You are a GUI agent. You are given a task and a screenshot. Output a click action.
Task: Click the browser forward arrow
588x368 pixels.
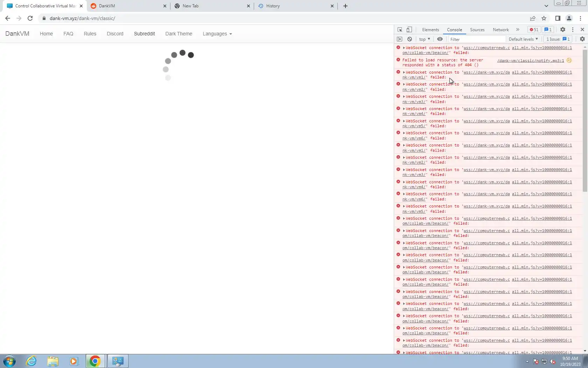click(x=19, y=18)
